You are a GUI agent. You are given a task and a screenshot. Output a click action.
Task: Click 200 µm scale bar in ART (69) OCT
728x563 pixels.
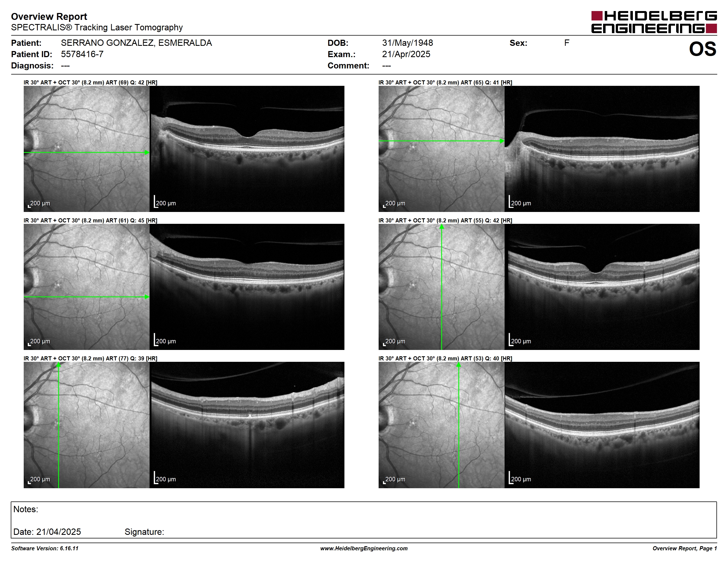(x=165, y=202)
